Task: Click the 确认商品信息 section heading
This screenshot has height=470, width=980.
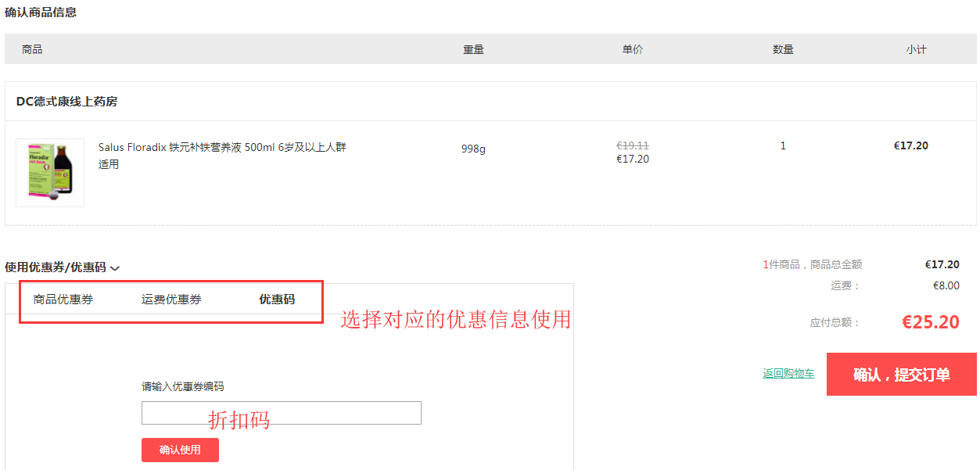Action: pos(41,13)
